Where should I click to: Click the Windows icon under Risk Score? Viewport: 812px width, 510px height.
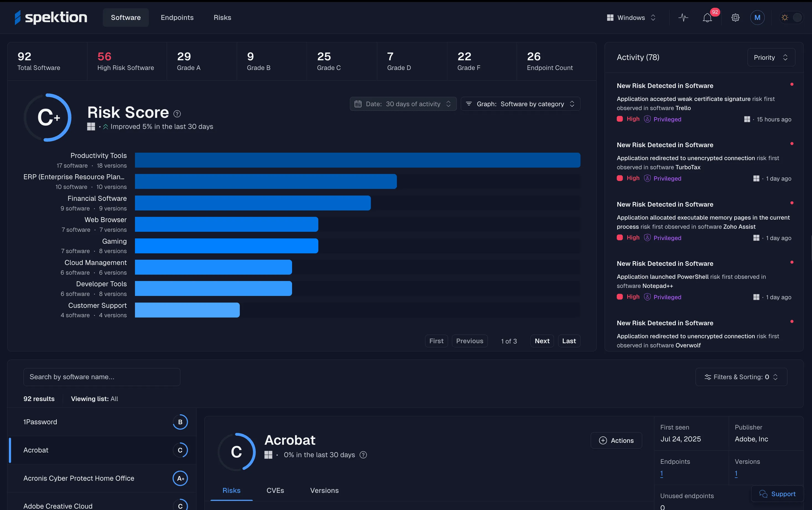[x=91, y=126]
